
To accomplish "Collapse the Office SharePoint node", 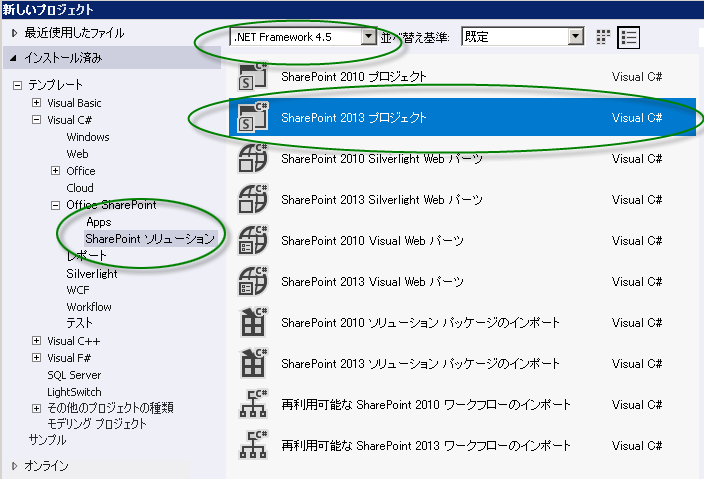I will (55, 205).
